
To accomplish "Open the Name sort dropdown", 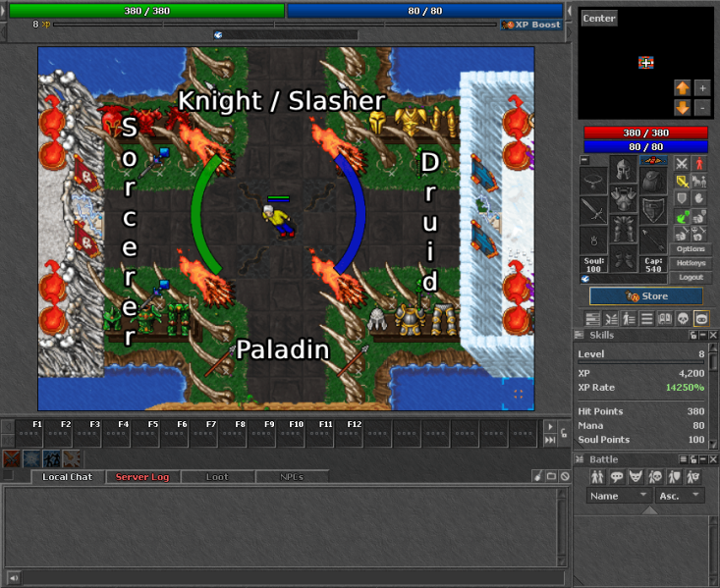I will 619,496.
